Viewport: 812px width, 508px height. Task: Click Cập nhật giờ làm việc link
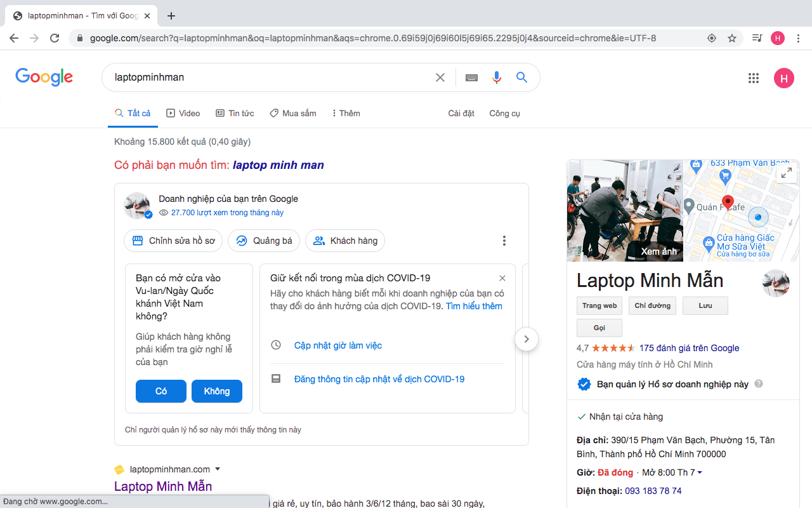338,345
